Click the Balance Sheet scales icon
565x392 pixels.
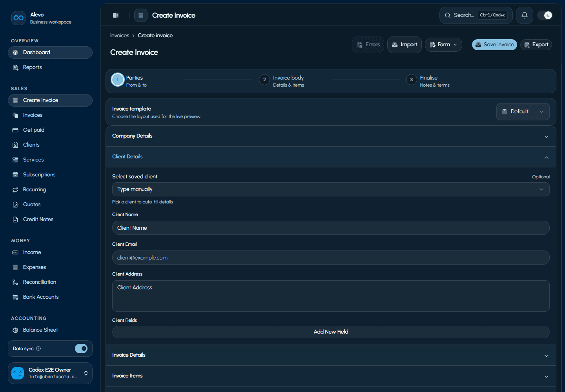(x=15, y=330)
